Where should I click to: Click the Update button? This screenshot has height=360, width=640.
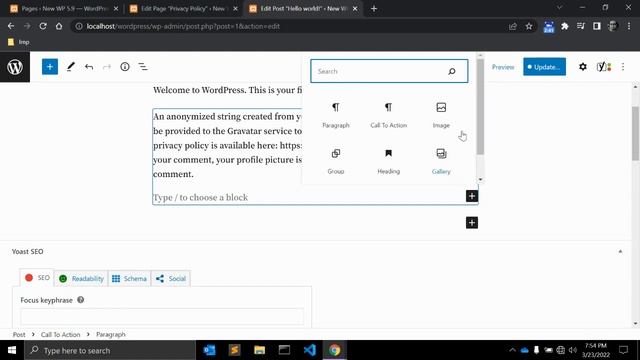click(x=544, y=67)
